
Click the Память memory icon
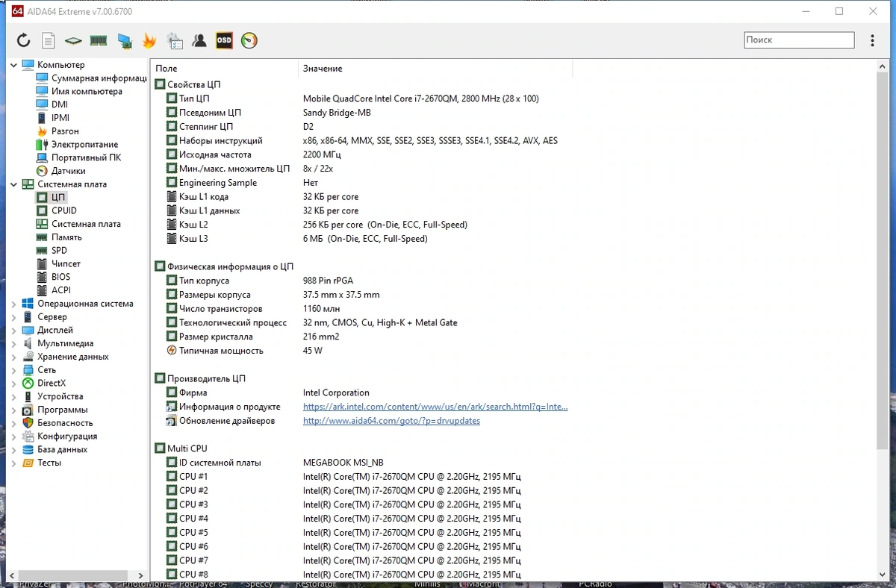[42, 237]
